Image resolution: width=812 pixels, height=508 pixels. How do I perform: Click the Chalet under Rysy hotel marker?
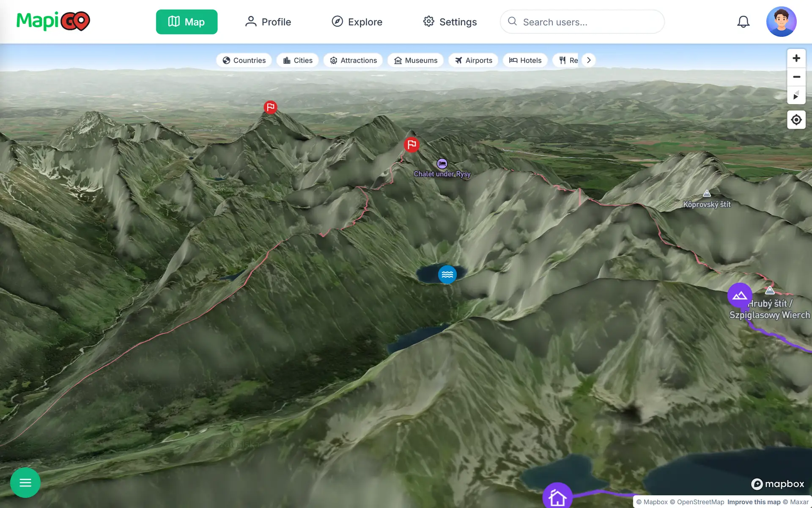coord(442,163)
